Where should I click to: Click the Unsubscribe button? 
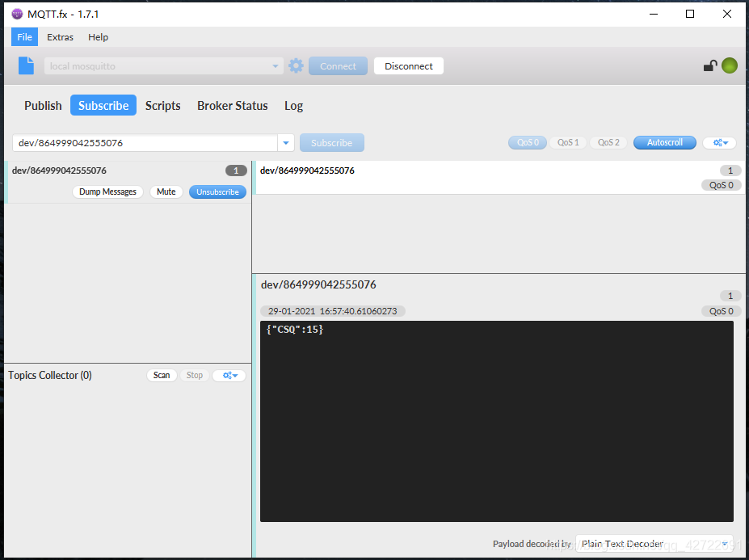(x=217, y=192)
